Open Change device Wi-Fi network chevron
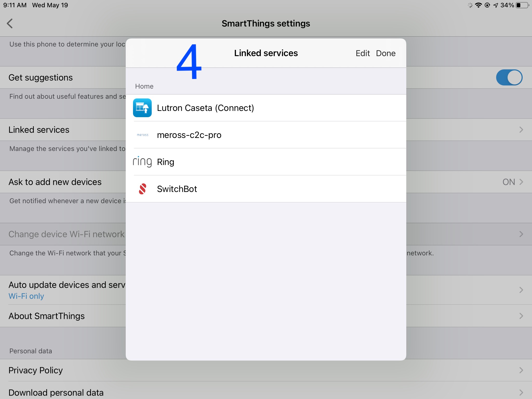 click(521, 234)
